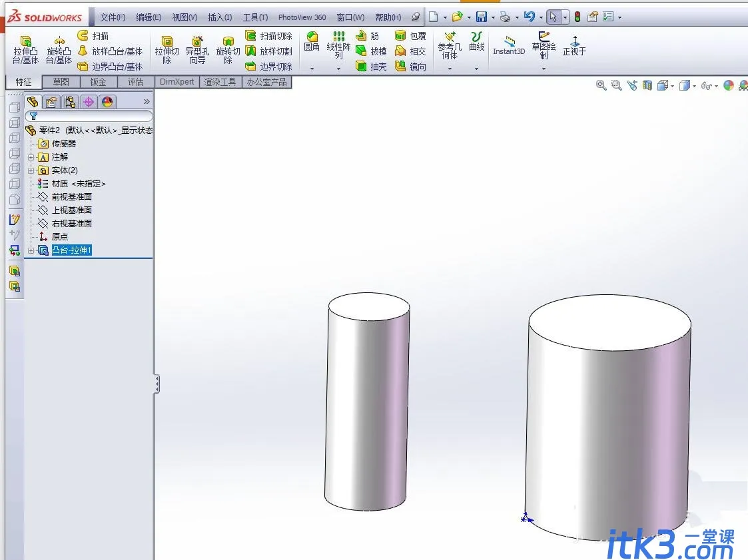This screenshot has width=748, height=560.
Task: Open dropdown arrow under 线性阵列
Action: [x=339, y=69]
